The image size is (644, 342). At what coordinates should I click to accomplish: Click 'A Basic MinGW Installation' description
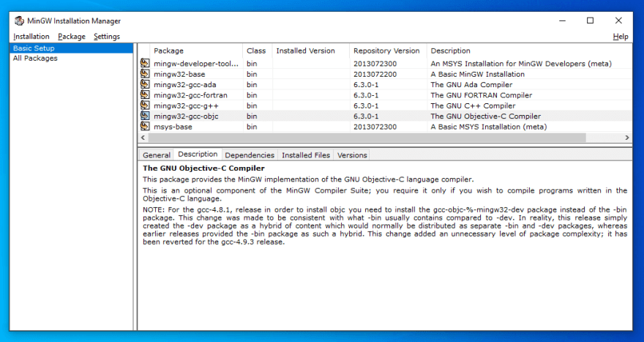pyautogui.click(x=477, y=75)
